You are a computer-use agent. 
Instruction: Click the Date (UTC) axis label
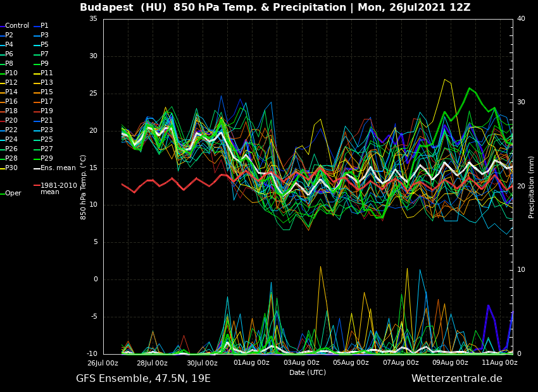308,372
